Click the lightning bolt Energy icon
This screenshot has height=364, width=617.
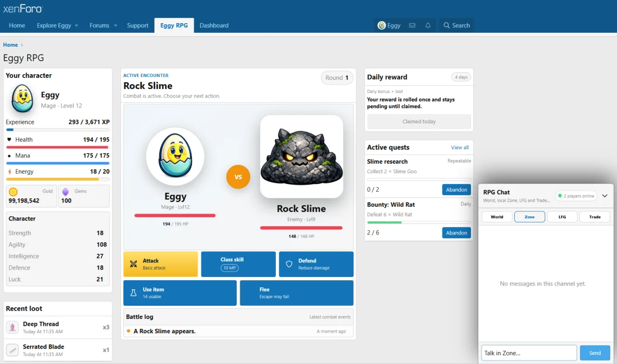point(10,171)
